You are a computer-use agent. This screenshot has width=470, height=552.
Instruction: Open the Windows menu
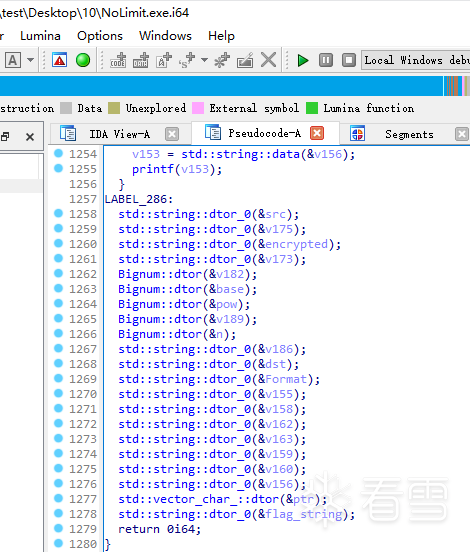pos(165,36)
